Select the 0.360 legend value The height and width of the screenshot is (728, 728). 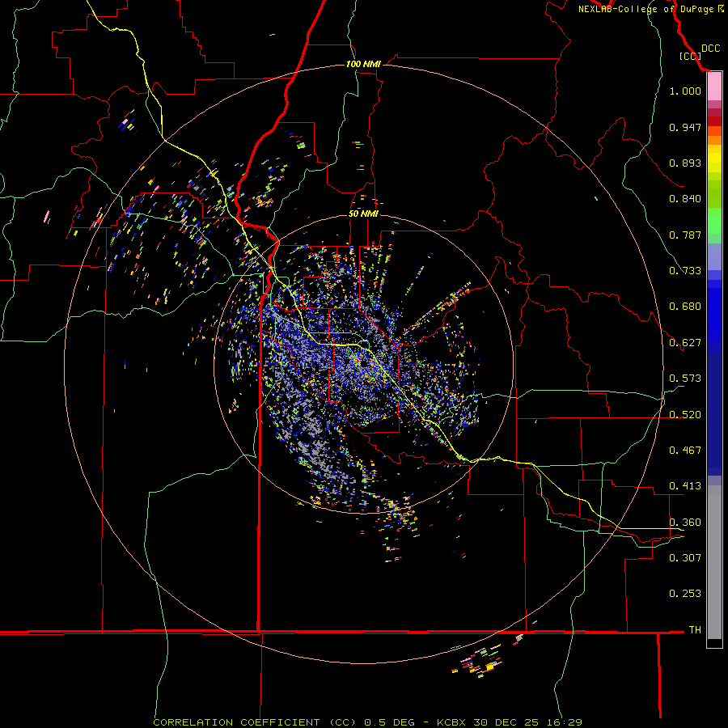point(685,523)
